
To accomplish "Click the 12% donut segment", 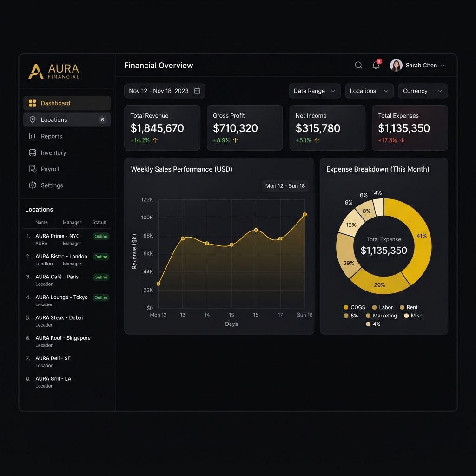I will point(350,224).
